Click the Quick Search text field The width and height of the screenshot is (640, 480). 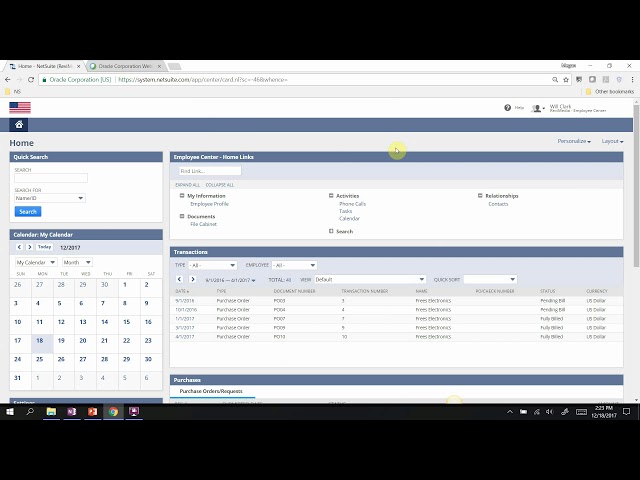[x=51, y=178]
